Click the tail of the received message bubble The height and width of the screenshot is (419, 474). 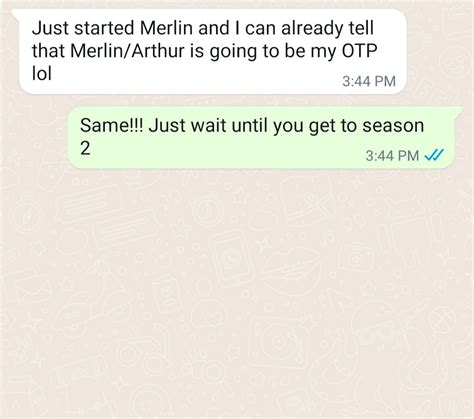pos(17,13)
